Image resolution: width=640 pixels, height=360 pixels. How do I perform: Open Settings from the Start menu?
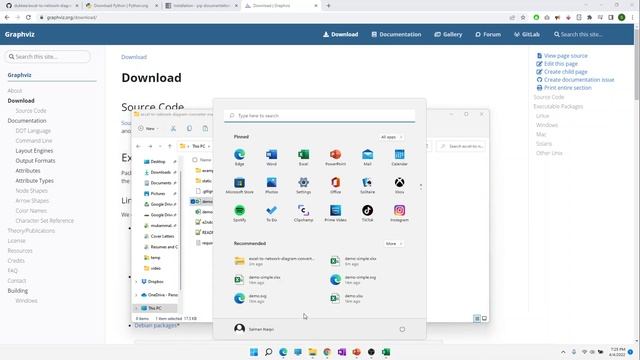click(x=303, y=185)
